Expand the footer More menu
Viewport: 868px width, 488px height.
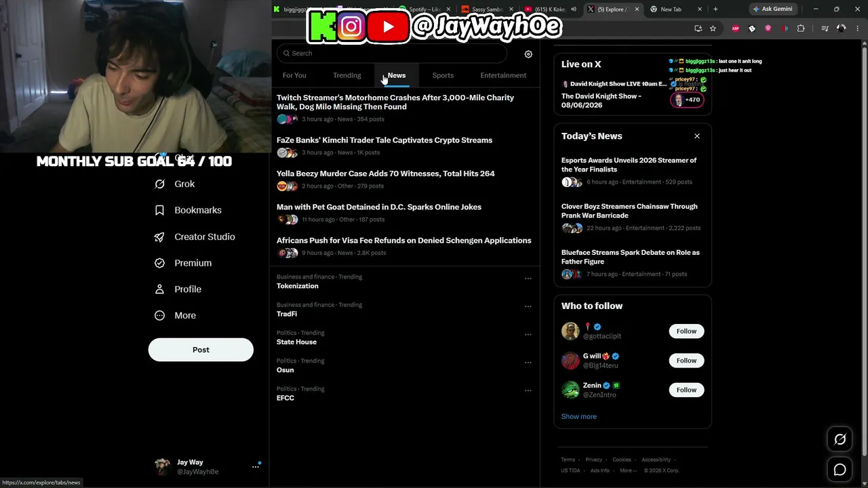pyautogui.click(x=628, y=470)
